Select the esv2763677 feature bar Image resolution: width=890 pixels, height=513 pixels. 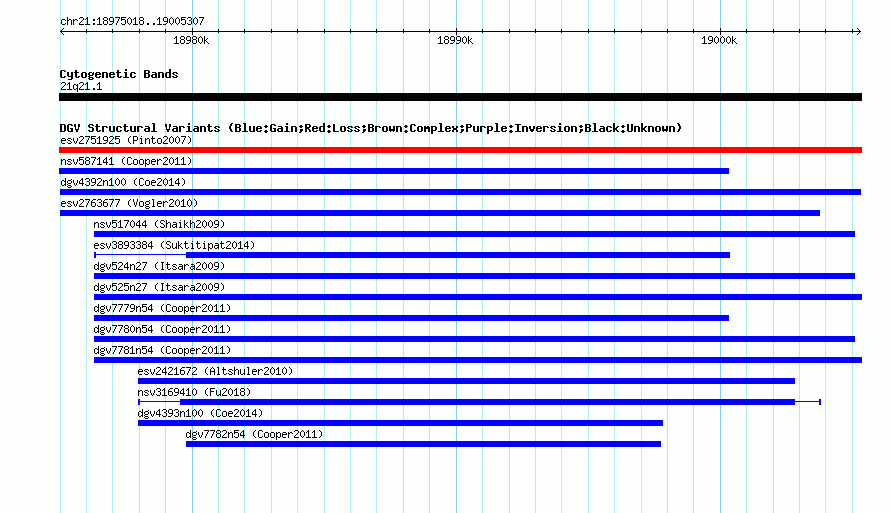[439, 213]
